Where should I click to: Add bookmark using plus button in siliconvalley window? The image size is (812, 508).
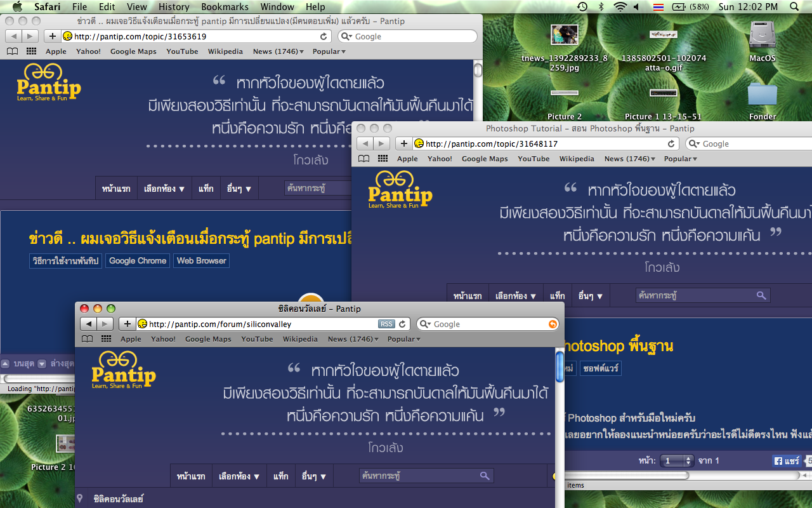(x=128, y=324)
